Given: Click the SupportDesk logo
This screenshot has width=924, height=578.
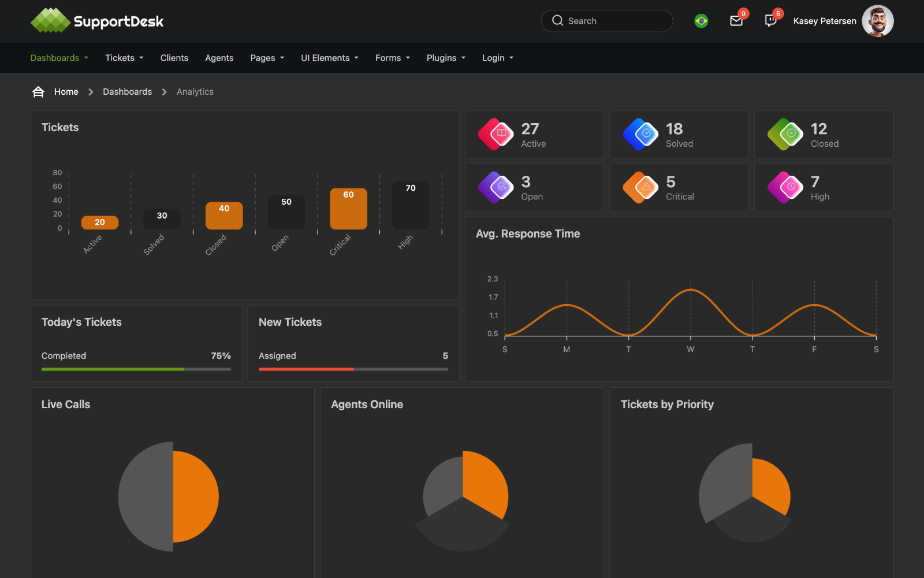Looking at the screenshot, I should (96, 20).
